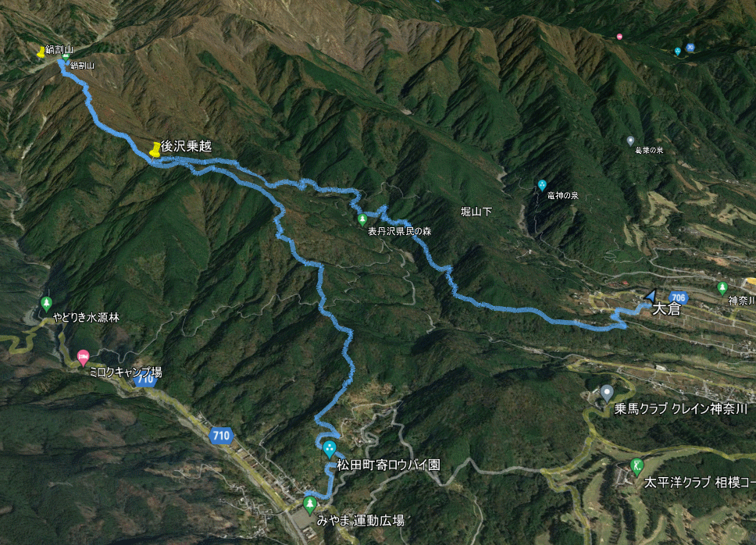Click the 堀山下 place label
This screenshot has width=756, height=545.
[476, 211]
